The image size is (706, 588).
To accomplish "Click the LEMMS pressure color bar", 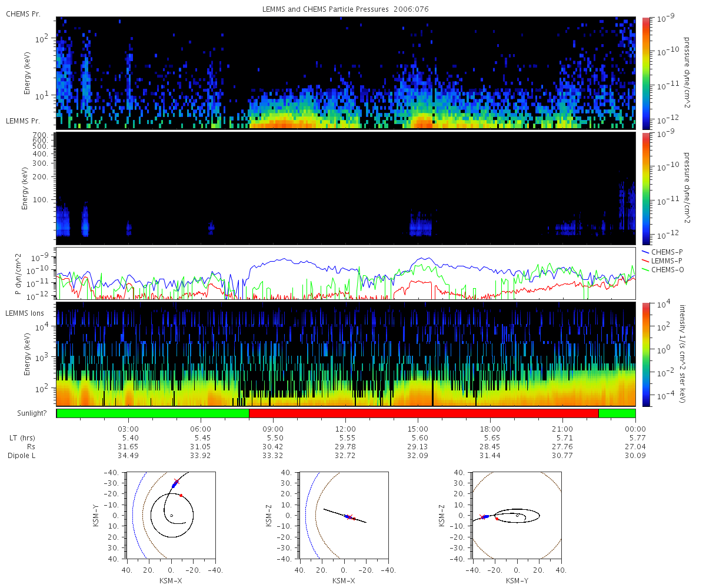I will tap(645, 188).
